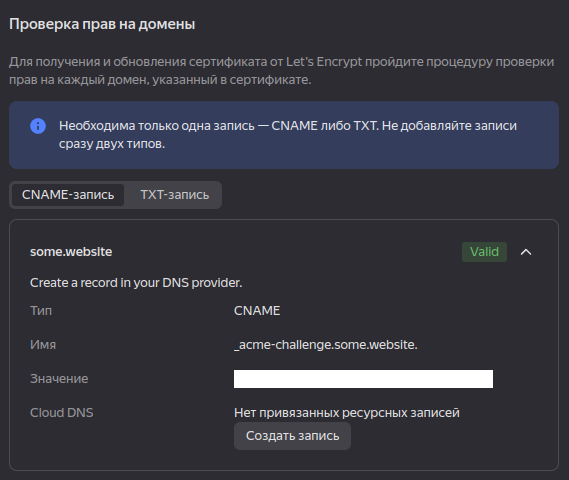Click the Нет привязанных ресурсных записей text

(x=347, y=413)
